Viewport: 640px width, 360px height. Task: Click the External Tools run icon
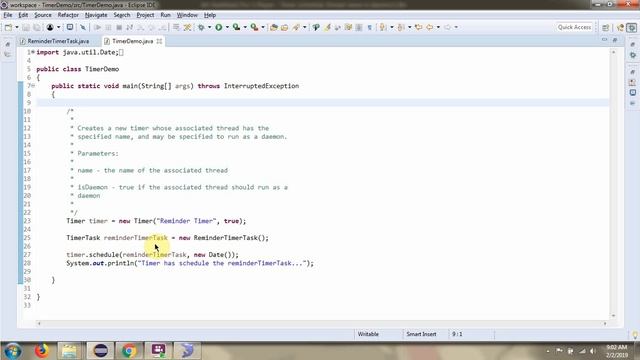tap(254, 27)
